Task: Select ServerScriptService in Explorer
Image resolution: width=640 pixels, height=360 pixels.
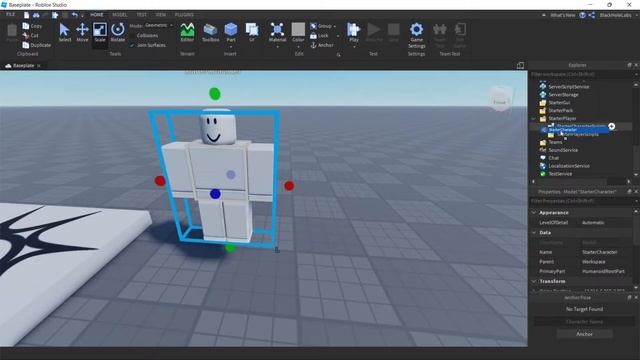Action: [x=568, y=87]
